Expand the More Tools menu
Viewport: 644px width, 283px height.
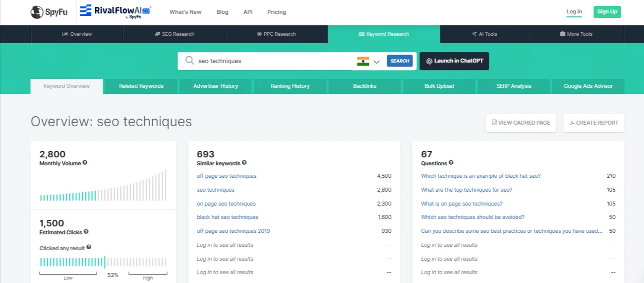576,34
